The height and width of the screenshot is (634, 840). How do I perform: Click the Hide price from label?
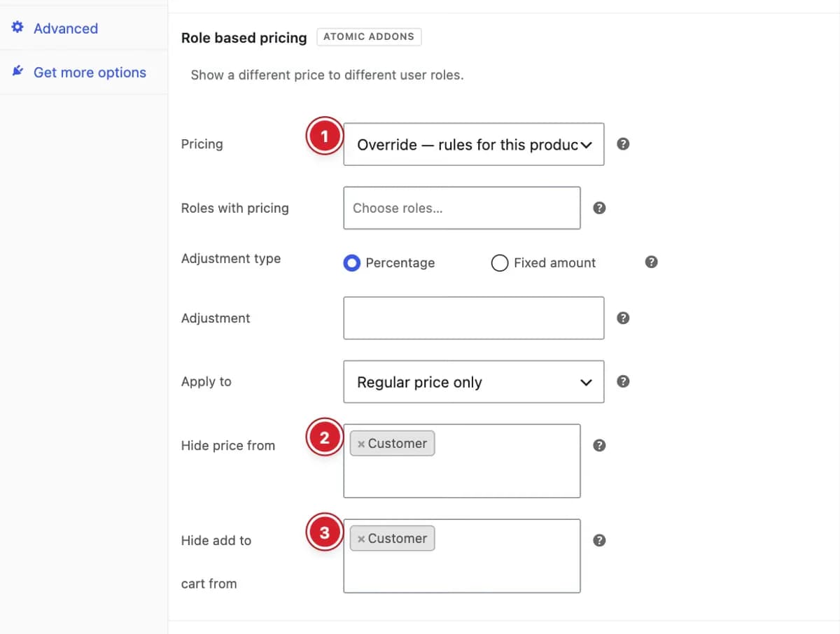point(227,445)
